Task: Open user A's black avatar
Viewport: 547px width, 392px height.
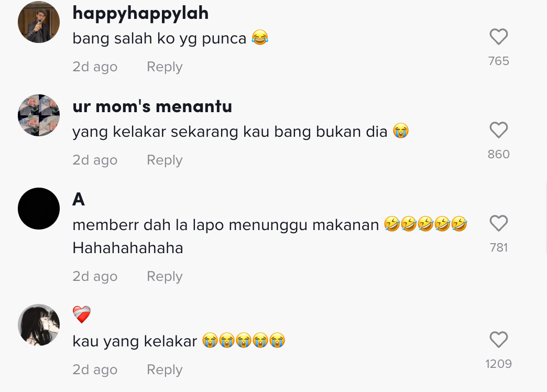Action: point(39,209)
